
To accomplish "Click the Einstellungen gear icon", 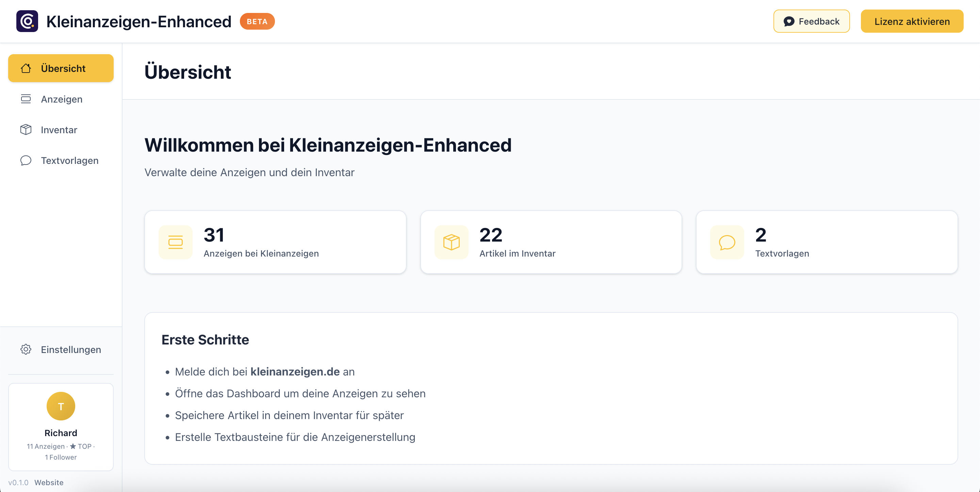I will pos(26,349).
